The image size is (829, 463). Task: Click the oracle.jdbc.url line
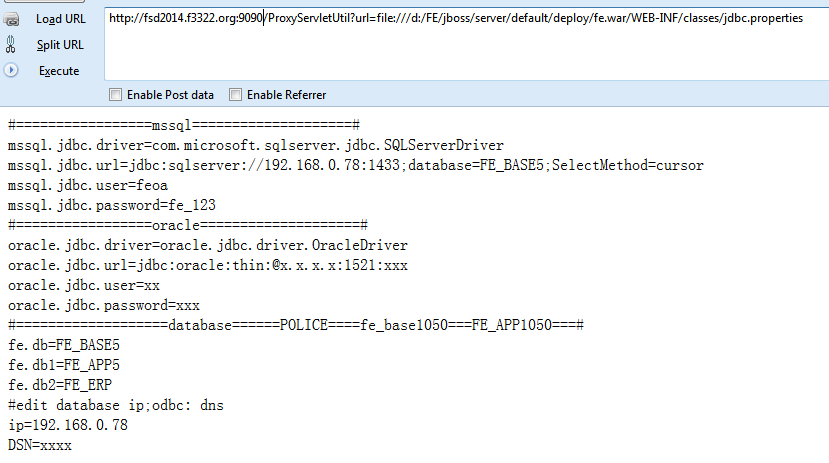208,265
